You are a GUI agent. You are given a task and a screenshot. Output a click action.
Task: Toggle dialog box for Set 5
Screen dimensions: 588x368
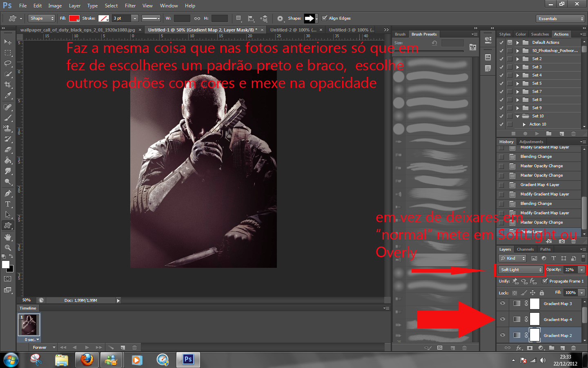click(510, 83)
